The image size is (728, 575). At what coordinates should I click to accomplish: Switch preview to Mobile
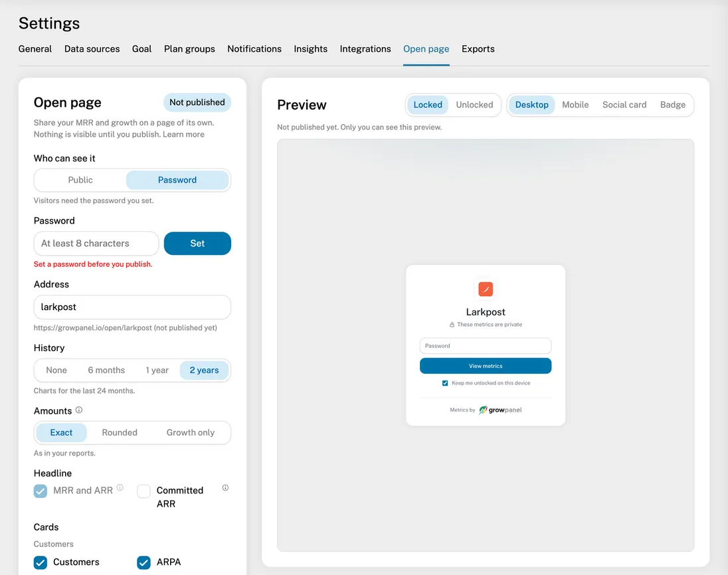point(575,105)
